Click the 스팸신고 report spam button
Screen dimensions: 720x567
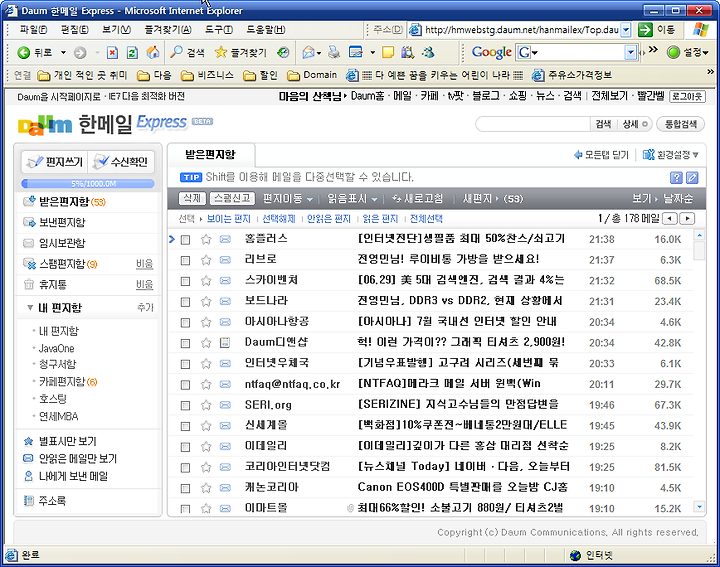click(232, 198)
